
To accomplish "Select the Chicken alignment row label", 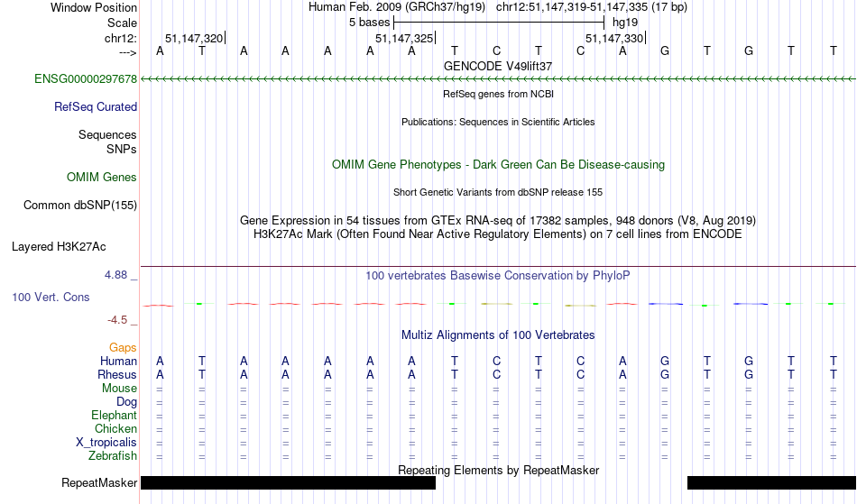I will [115, 428].
